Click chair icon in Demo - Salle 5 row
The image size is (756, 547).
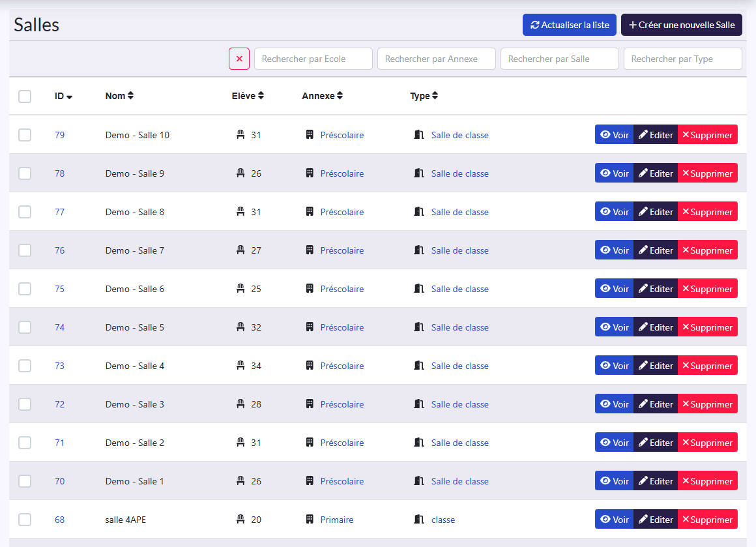click(x=240, y=327)
